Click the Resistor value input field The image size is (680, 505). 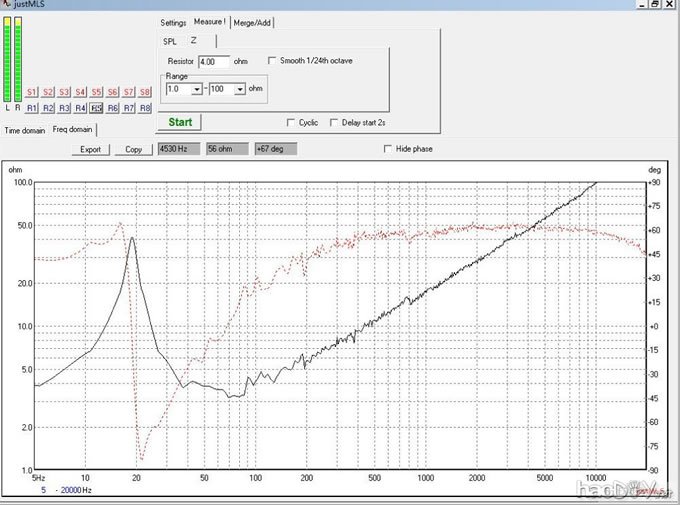(214, 61)
